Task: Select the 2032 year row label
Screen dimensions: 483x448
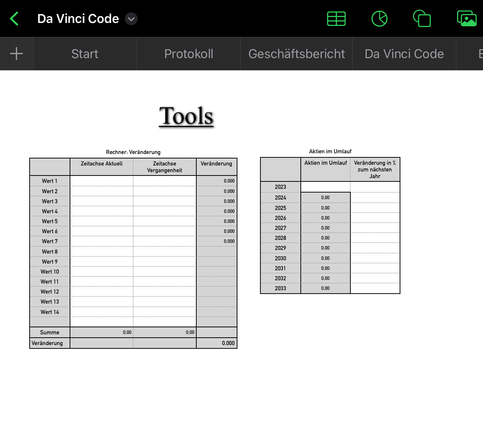Action: point(280,278)
